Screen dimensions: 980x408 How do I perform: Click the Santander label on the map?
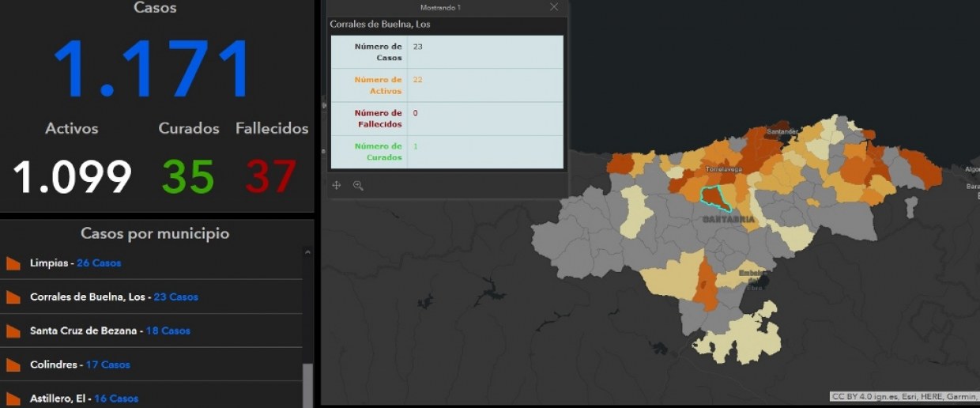coord(782,131)
